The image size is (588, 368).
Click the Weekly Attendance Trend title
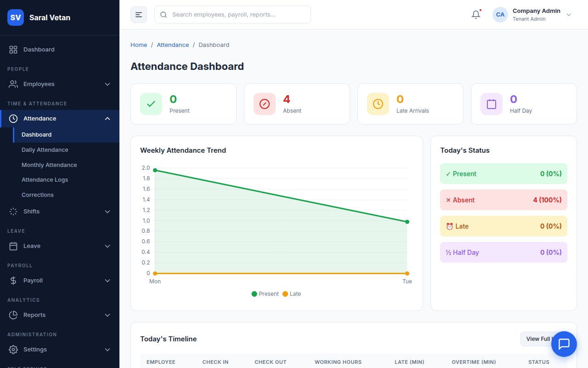coord(183,150)
